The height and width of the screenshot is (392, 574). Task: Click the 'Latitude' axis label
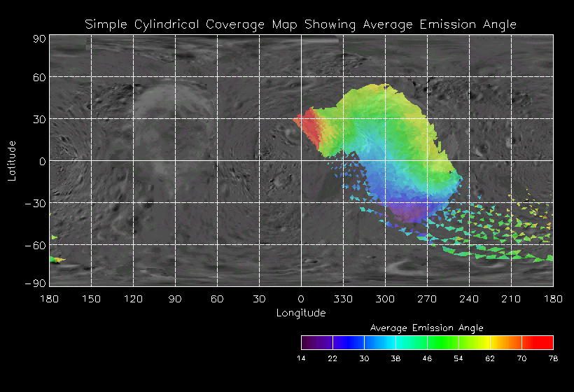pos(12,161)
